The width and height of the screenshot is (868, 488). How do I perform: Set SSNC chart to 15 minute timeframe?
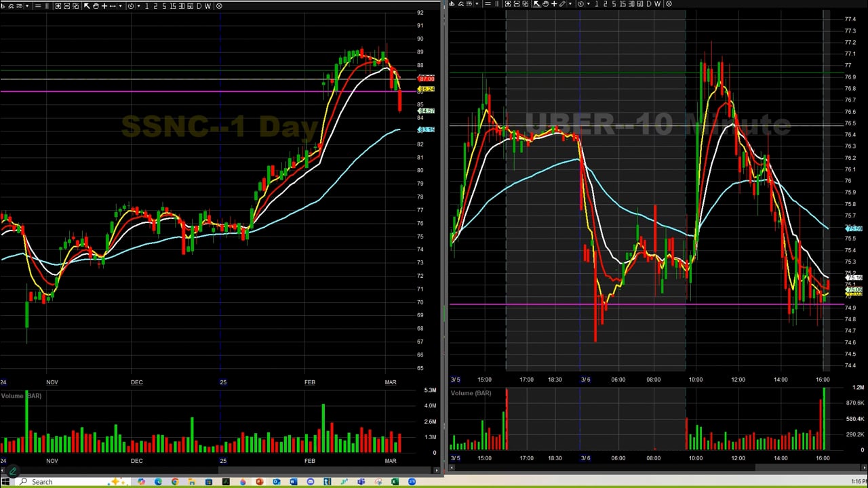tap(173, 6)
